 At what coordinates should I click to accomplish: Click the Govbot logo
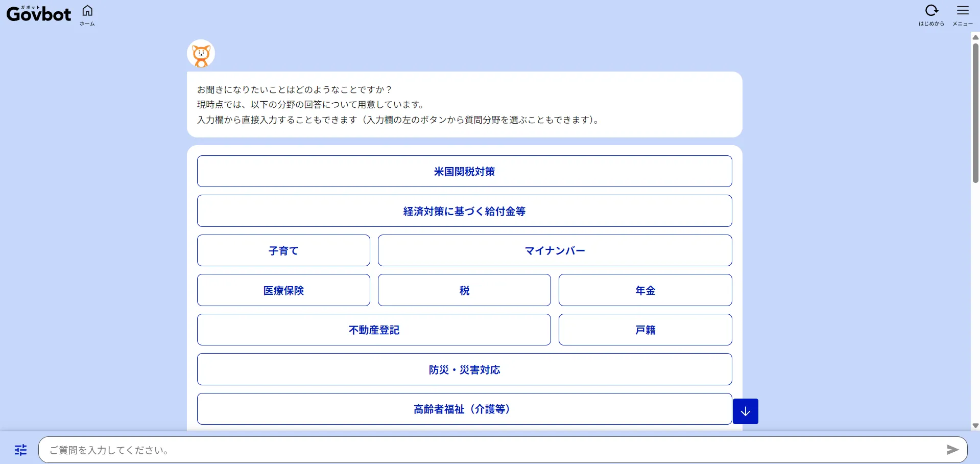[39, 14]
